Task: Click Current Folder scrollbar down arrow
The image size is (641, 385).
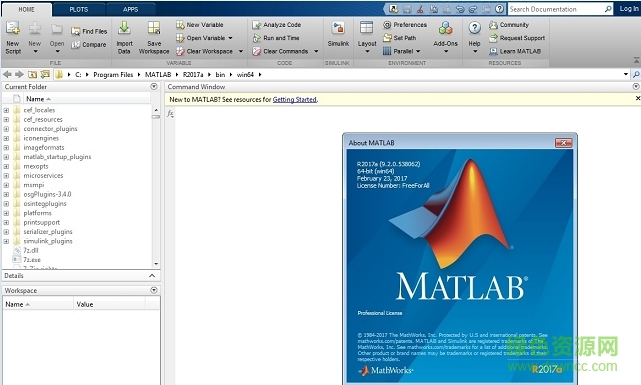Action: pyautogui.click(x=156, y=264)
